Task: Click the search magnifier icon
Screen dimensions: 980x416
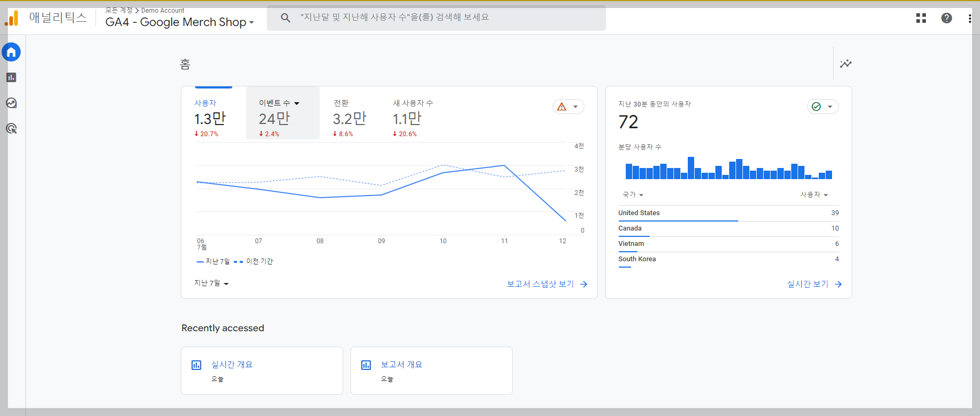Action: 285,17
